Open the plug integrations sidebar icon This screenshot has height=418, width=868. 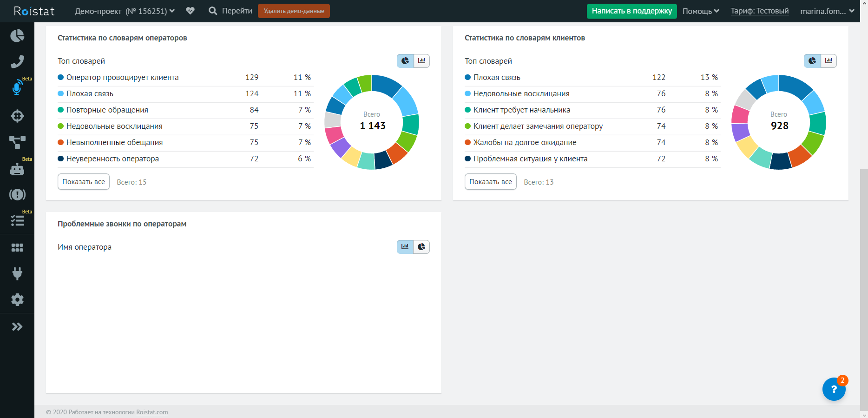(x=17, y=273)
